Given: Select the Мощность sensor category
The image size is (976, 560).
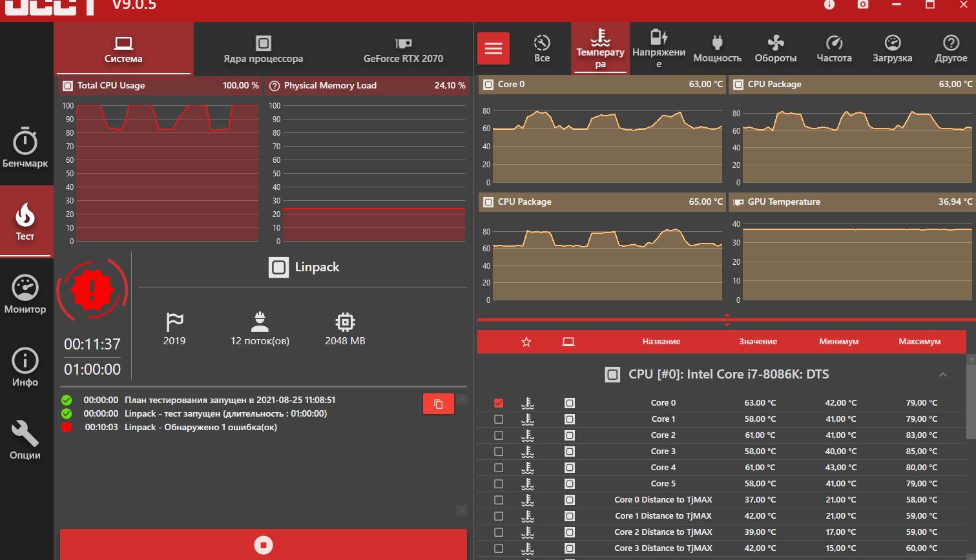Looking at the screenshot, I should click(717, 48).
